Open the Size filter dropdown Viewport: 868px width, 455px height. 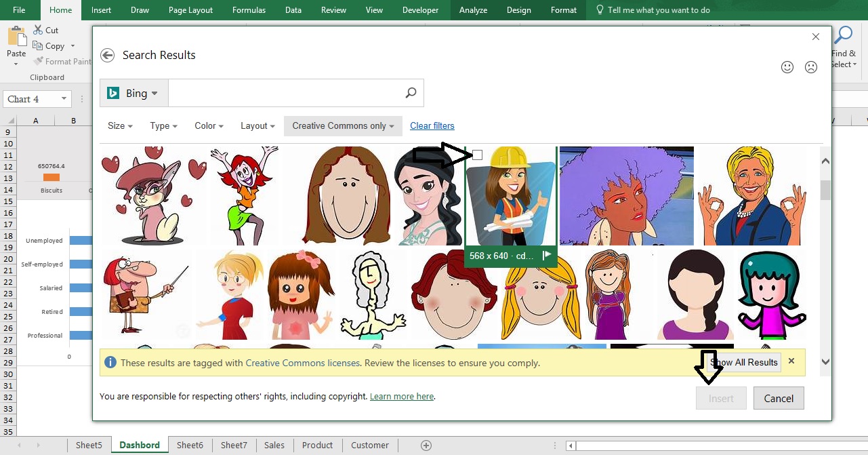click(x=120, y=126)
